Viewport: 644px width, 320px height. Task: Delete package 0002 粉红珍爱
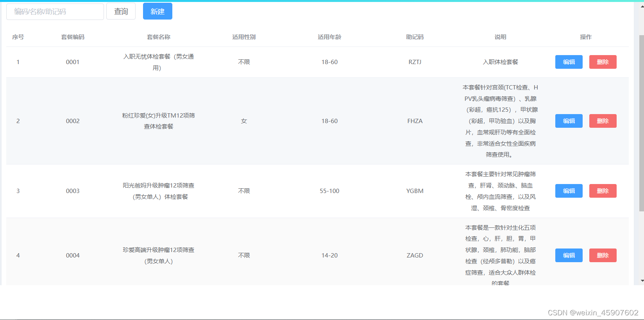click(603, 121)
